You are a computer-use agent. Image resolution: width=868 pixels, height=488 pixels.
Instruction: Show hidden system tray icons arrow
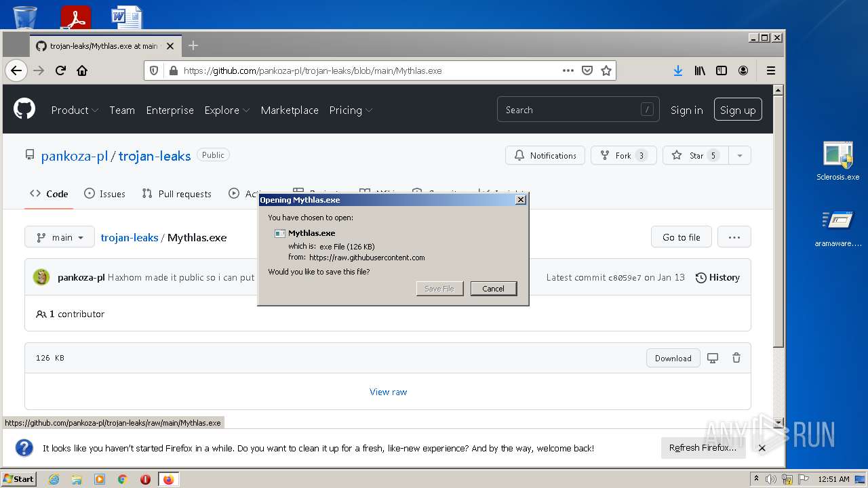[x=756, y=479]
